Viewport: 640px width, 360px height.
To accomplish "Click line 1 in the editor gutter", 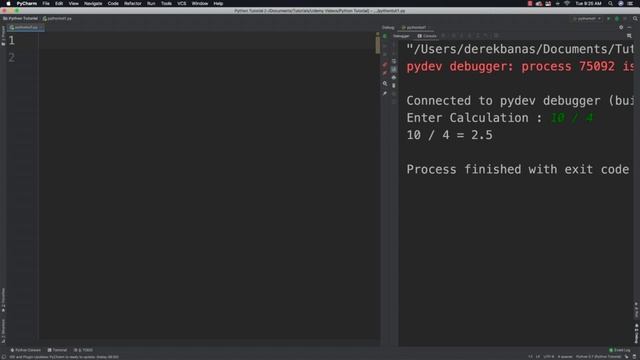I will 11,40.
